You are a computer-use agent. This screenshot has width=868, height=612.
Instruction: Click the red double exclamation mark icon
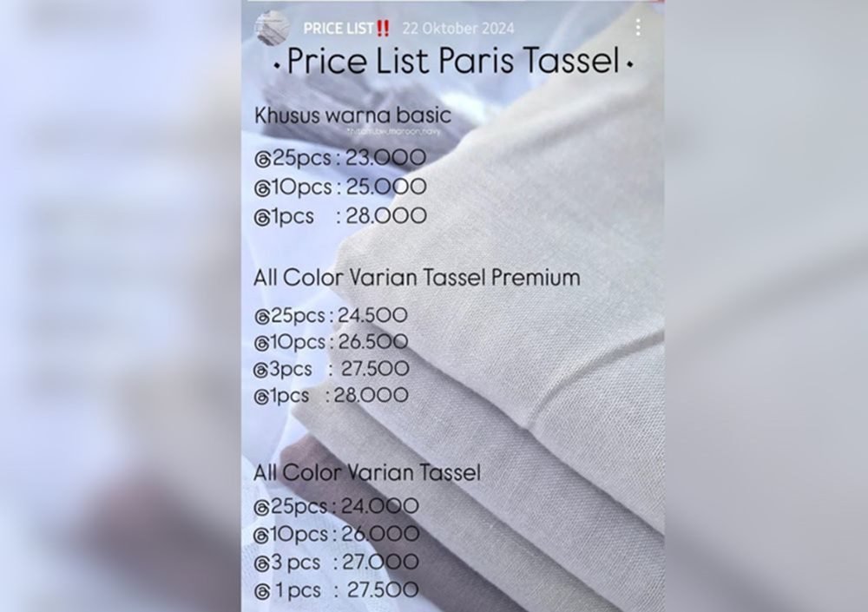(384, 29)
